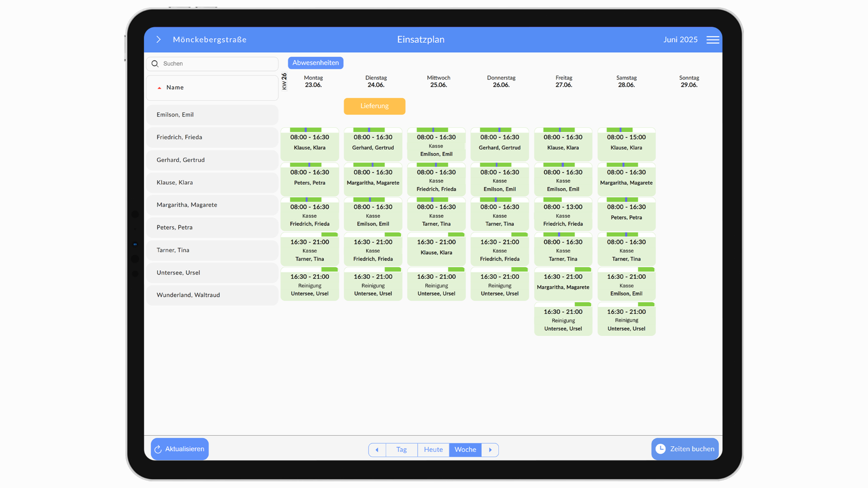Screen dimensions: 868x488
Task: Click the Aktualisieren refresh icon
Action: tap(158, 449)
